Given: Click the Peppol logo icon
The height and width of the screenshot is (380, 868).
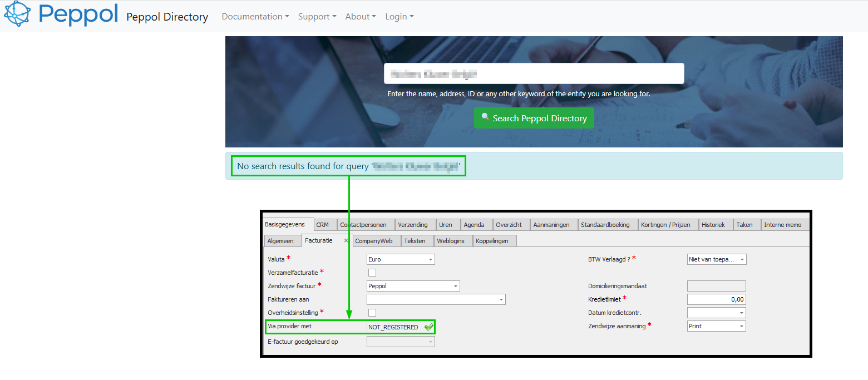Looking at the screenshot, I should (17, 14).
